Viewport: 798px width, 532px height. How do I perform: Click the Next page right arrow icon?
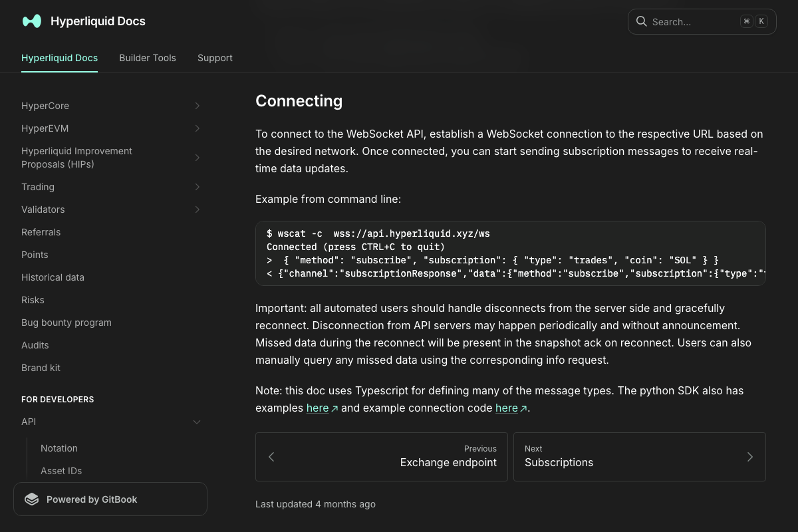(x=750, y=457)
